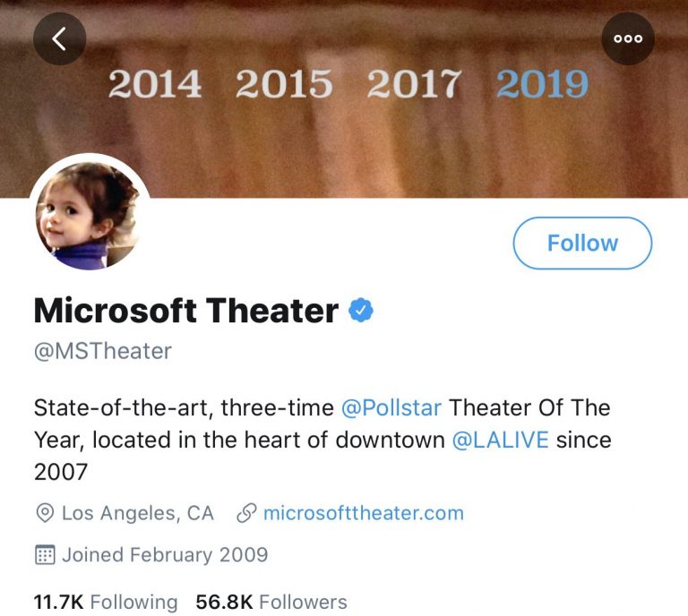Screen dimensions: 688x616
Task: Click the blue verified badge
Action: click(361, 311)
